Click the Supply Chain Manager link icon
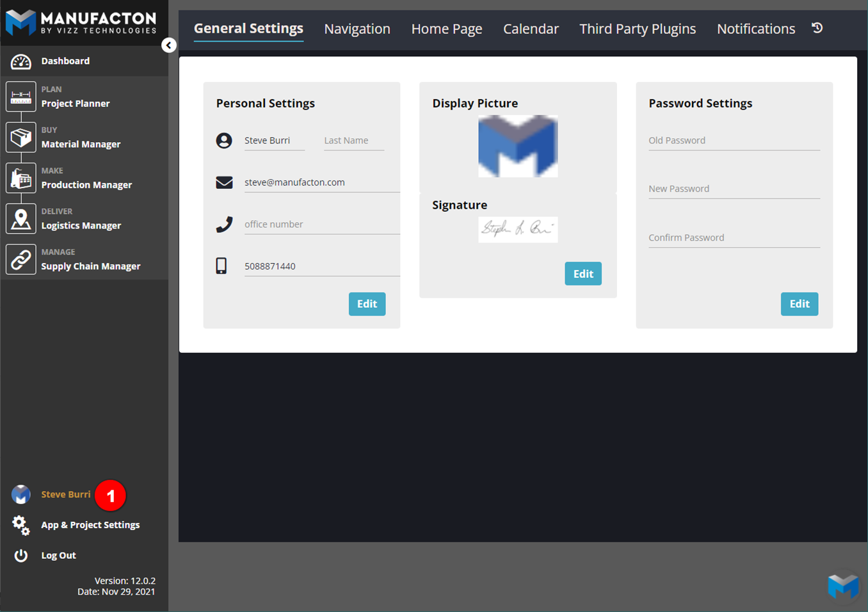 point(20,259)
